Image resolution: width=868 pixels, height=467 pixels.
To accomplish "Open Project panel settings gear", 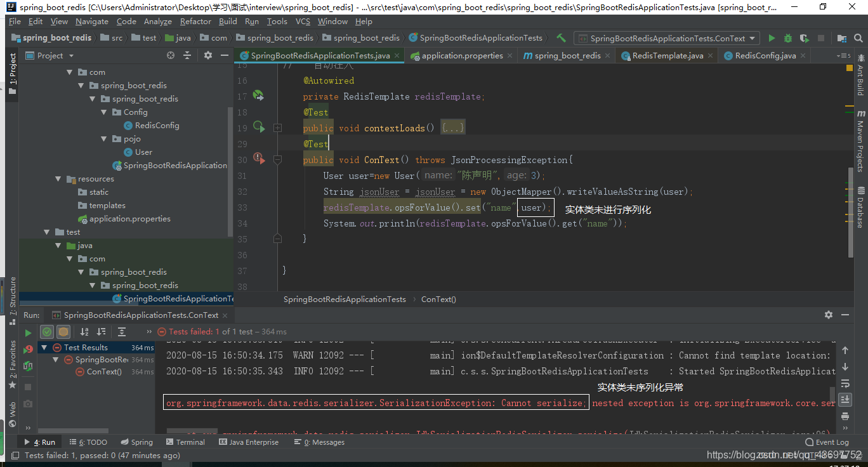I will coord(207,55).
